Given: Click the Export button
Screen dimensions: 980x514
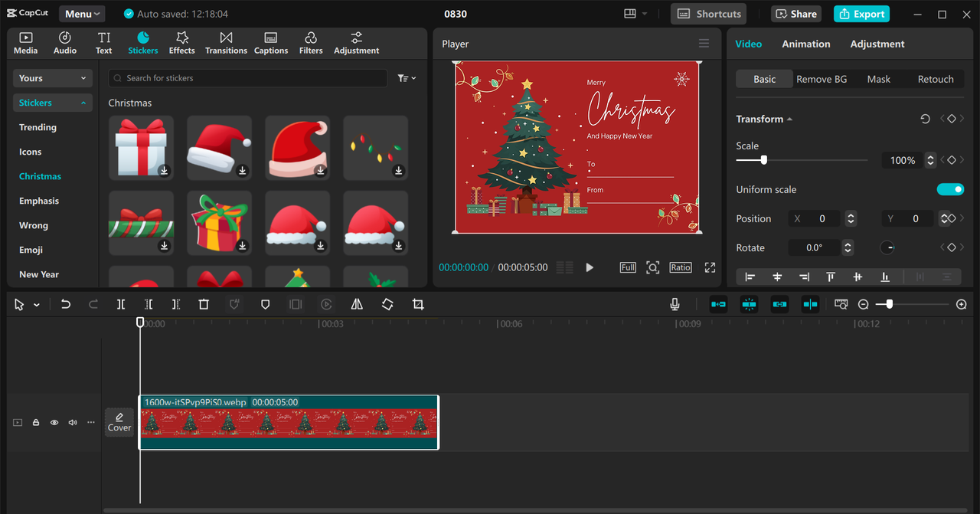Looking at the screenshot, I should (861, 14).
